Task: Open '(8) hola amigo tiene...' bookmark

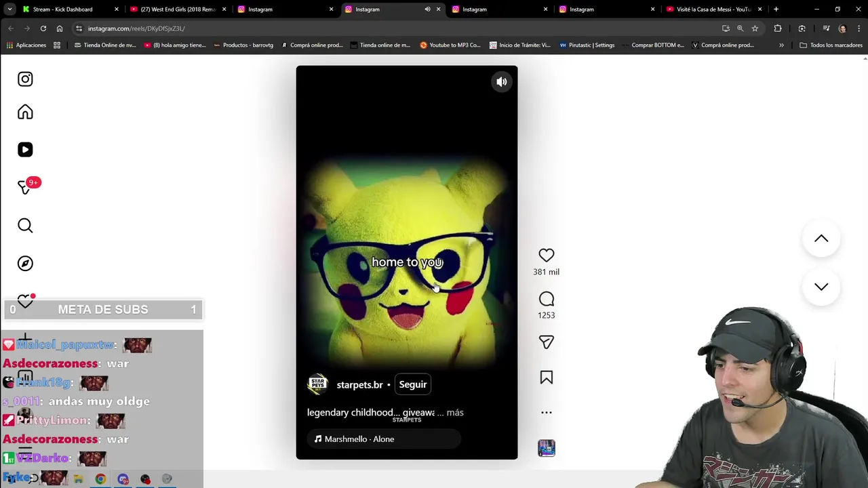Action: coord(174,45)
